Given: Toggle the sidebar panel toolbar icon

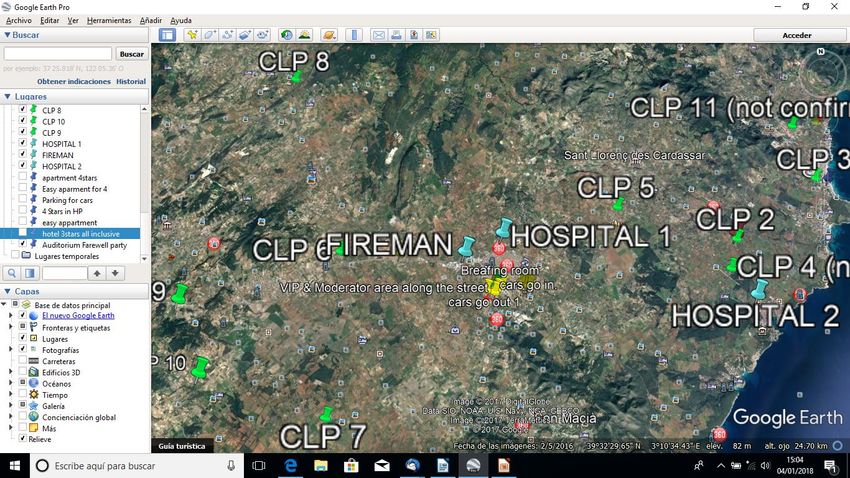Looking at the screenshot, I should tap(167, 35).
